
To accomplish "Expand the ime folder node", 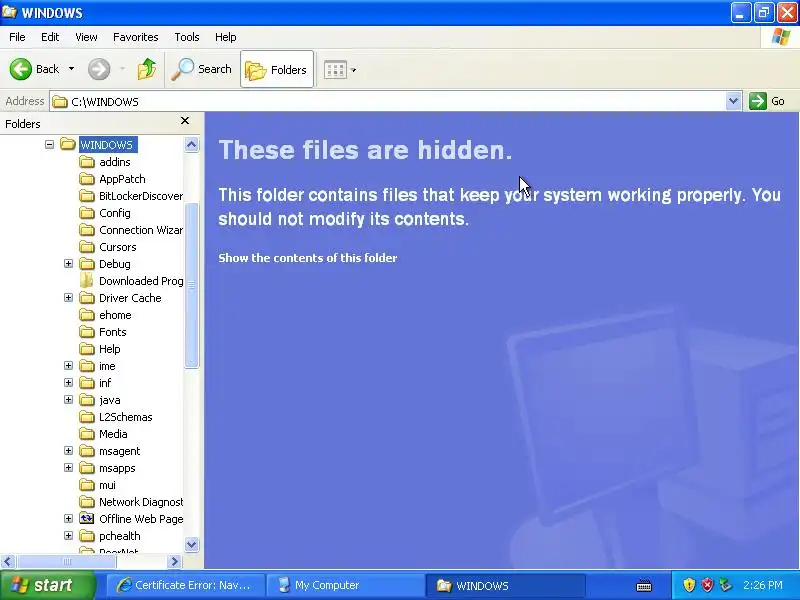I will 68,365.
